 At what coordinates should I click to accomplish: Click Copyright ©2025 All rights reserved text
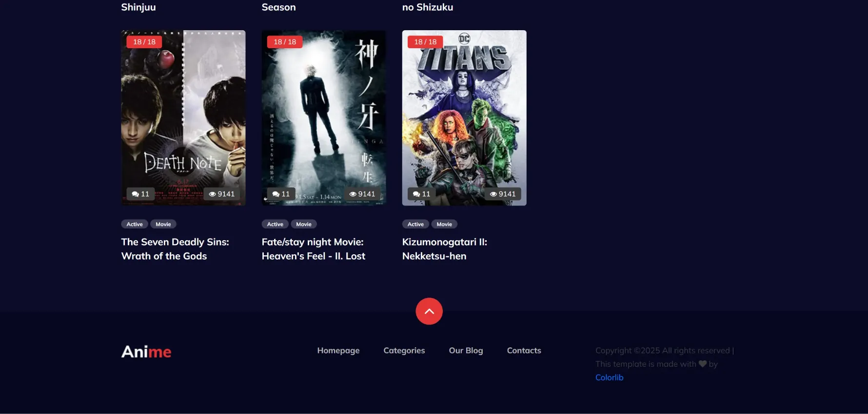(x=663, y=351)
